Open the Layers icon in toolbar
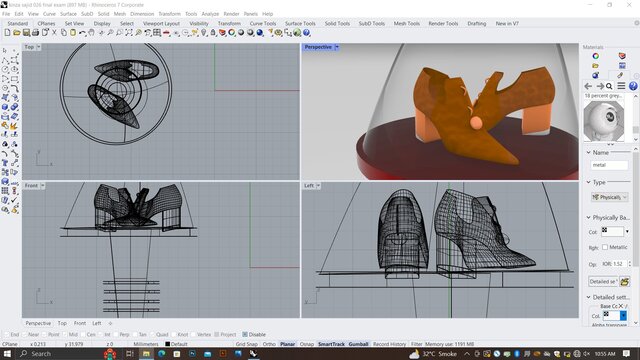 click(222, 33)
